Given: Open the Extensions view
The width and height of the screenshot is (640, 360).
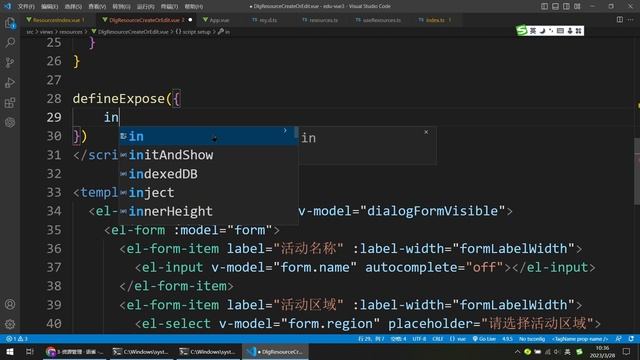Looking at the screenshot, I should [10, 102].
